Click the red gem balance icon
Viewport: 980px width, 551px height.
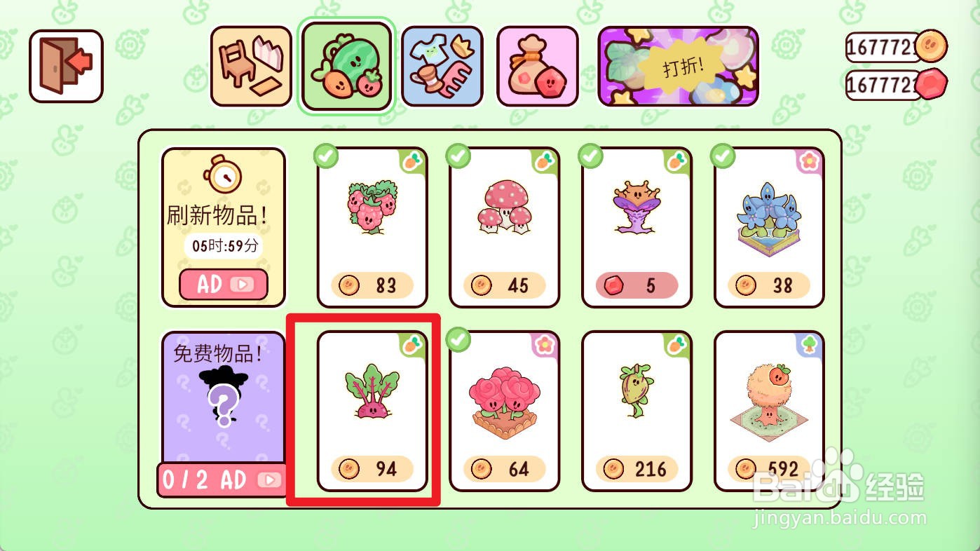932,84
